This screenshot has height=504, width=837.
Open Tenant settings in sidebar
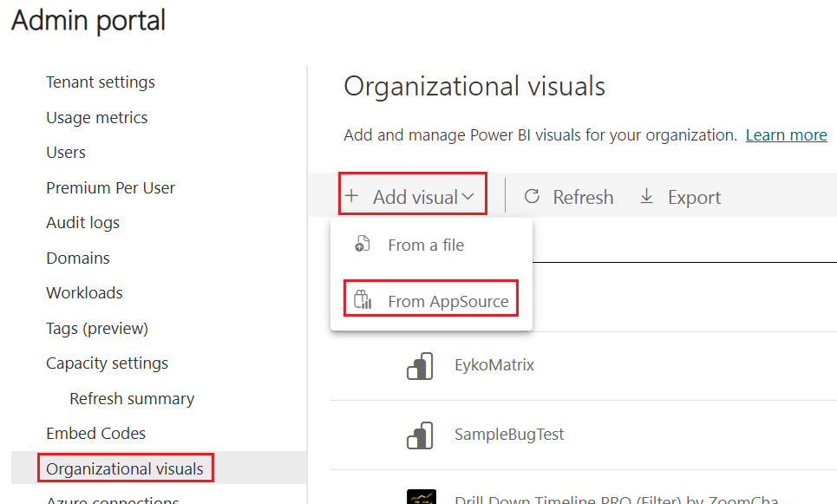[101, 82]
